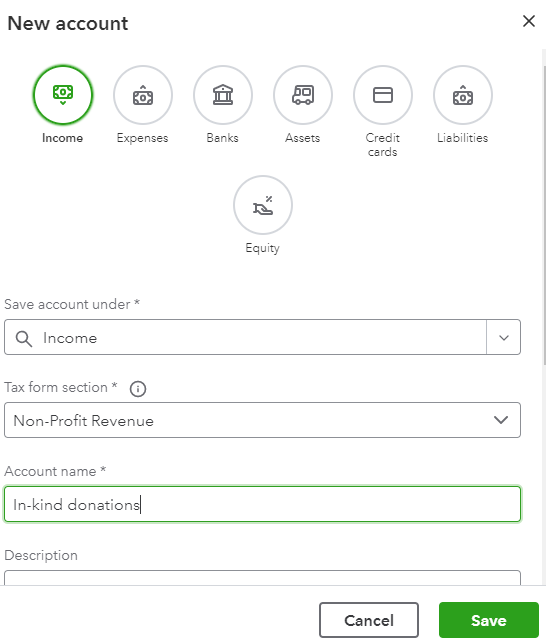Focus the Description text box
Image resolution: width=546 pixels, height=641 pixels.
(262, 578)
